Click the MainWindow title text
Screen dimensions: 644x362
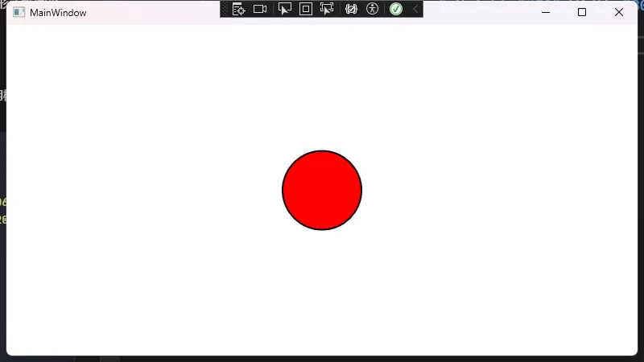58,13
